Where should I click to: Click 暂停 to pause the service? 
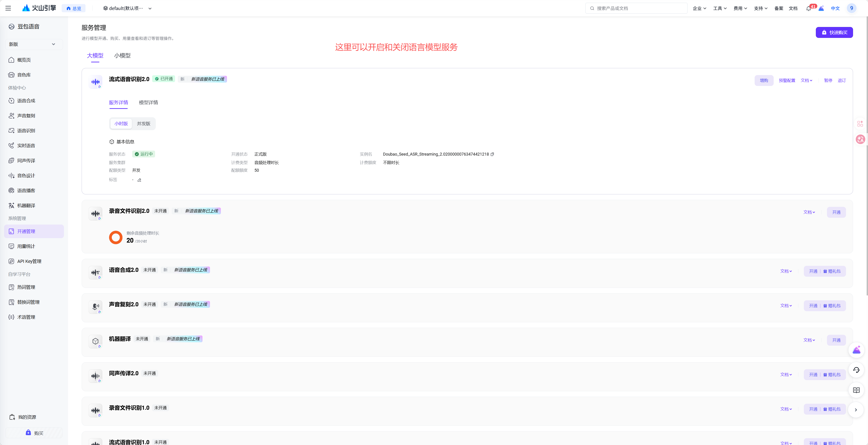(x=828, y=81)
